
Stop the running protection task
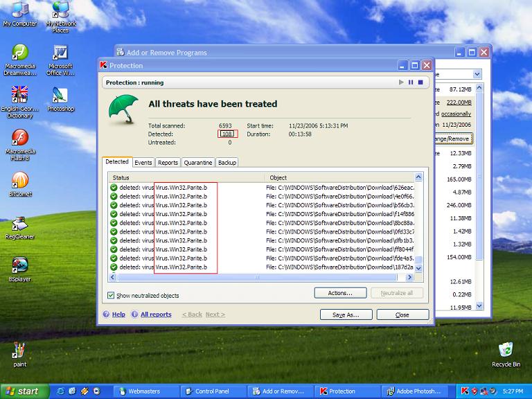[420, 82]
